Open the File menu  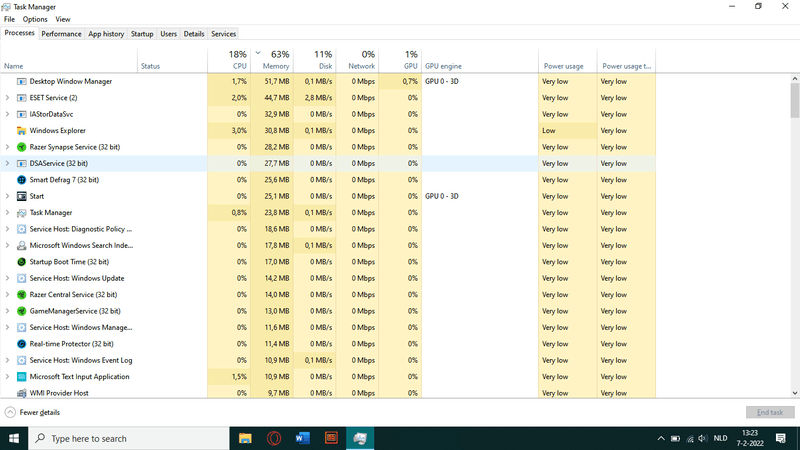click(9, 19)
